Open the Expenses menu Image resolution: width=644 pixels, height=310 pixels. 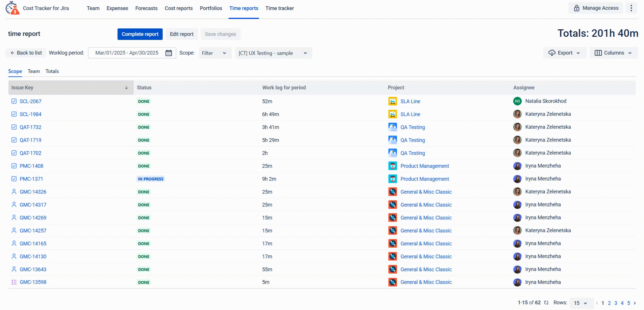point(117,8)
